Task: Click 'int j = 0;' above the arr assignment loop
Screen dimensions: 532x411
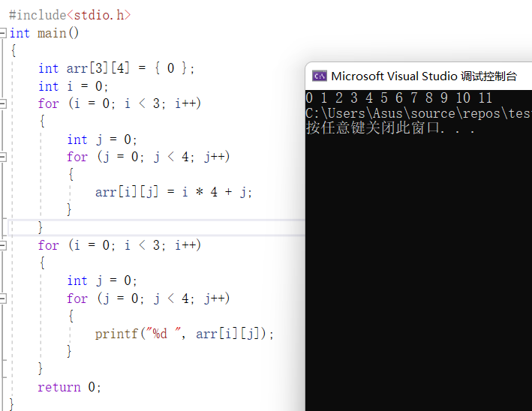Action: 102,139
